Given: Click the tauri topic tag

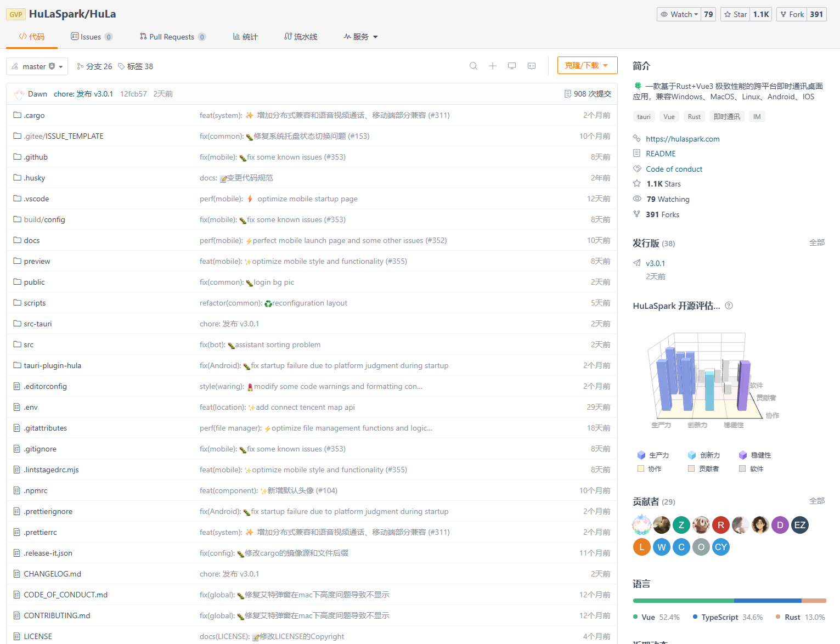Looking at the screenshot, I should coord(644,116).
